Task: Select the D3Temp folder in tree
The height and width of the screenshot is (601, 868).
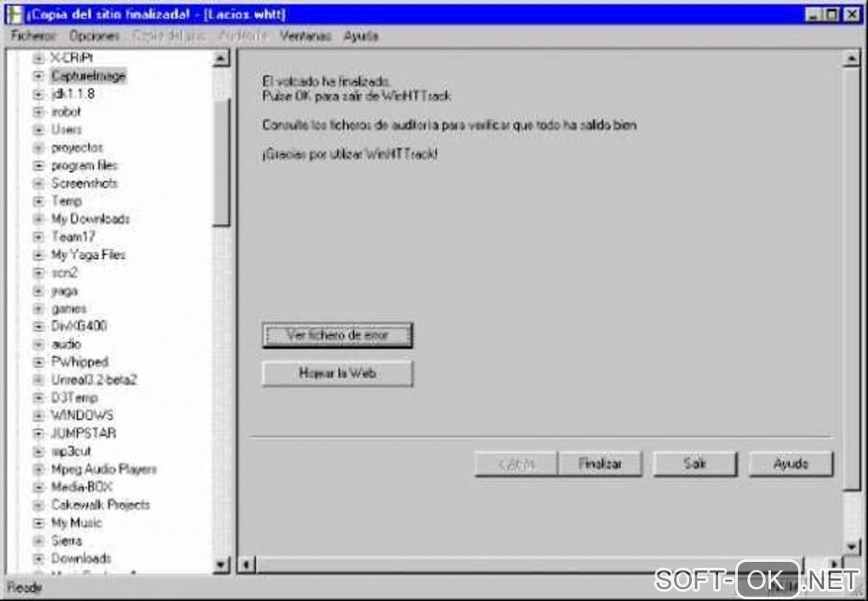Action: (74, 398)
